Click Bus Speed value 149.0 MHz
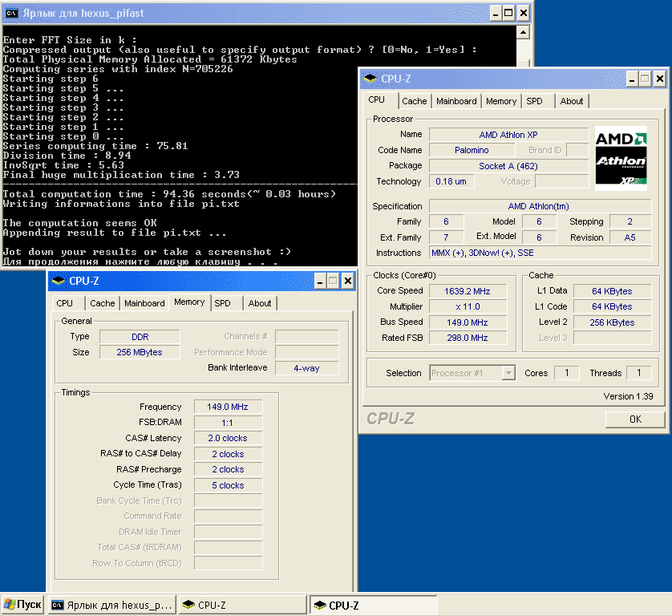Viewport: 672px width, 616px height. [468, 322]
